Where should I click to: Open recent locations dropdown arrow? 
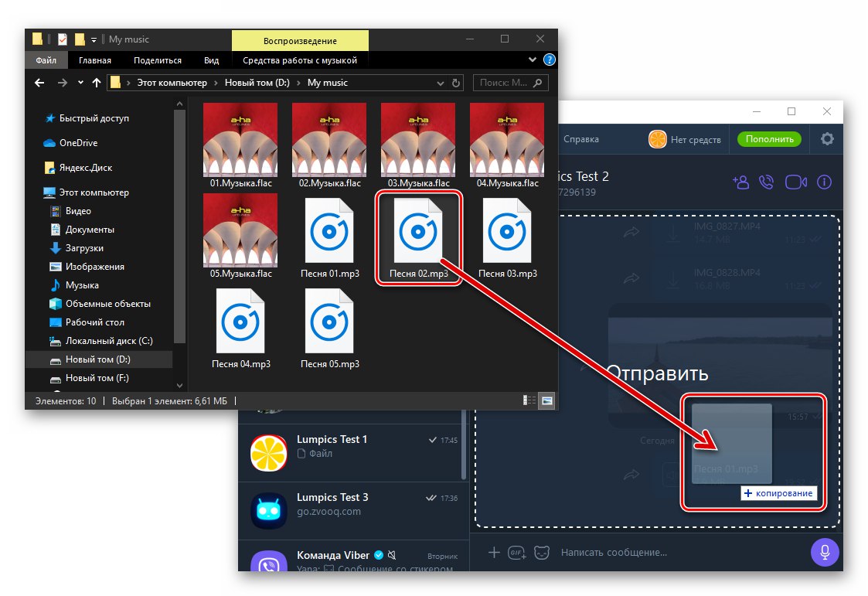coord(81,83)
